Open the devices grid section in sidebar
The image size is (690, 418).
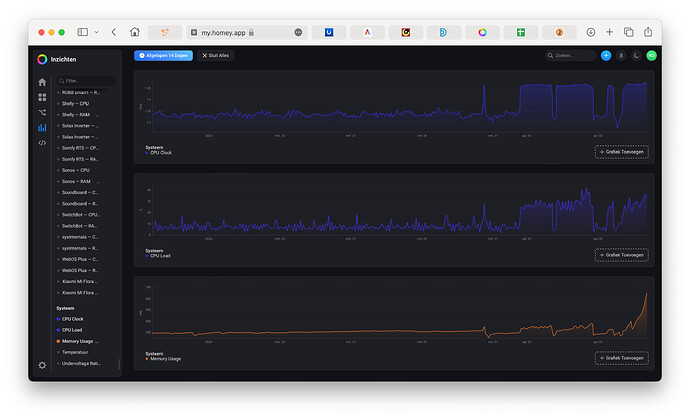click(42, 97)
